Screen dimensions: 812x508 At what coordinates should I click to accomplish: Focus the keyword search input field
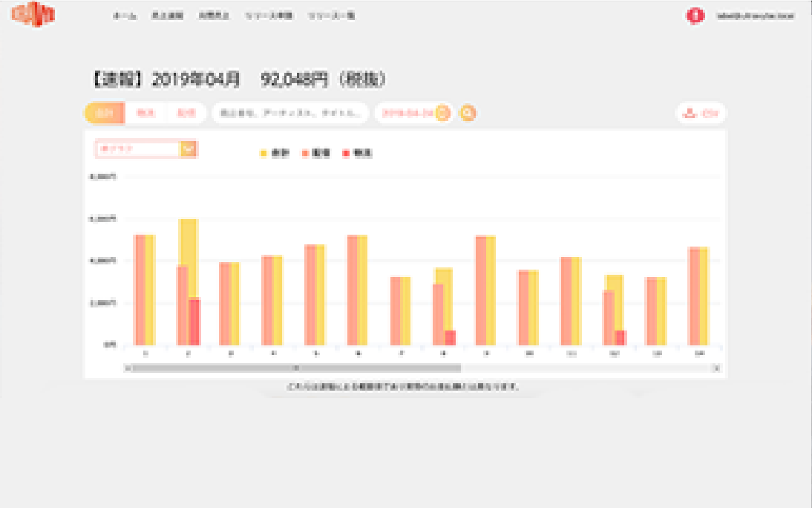(290, 113)
